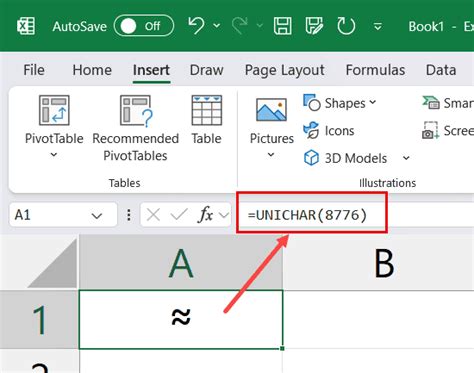Click the Redo arrow icon
Viewport: 474px width, 373px height.
tap(240, 26)
